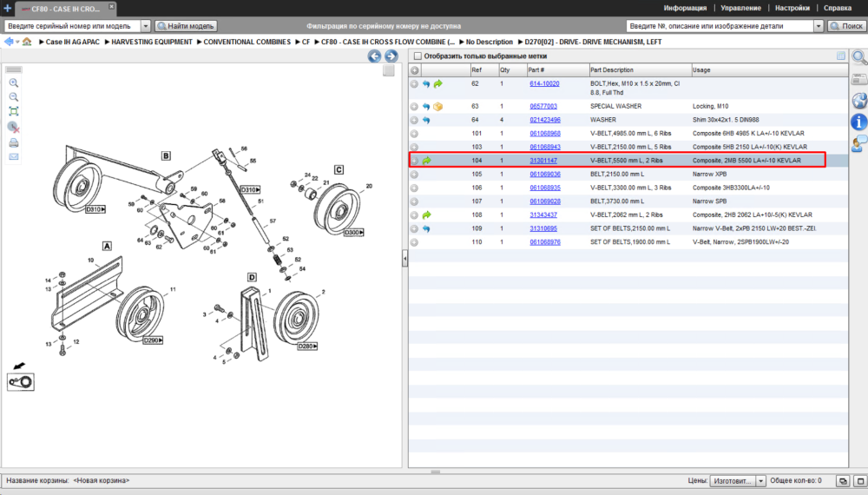The width and height of the screenshot is (868, 495).
Task: Open new tab with plus icon
Action: tap(7, 9)
